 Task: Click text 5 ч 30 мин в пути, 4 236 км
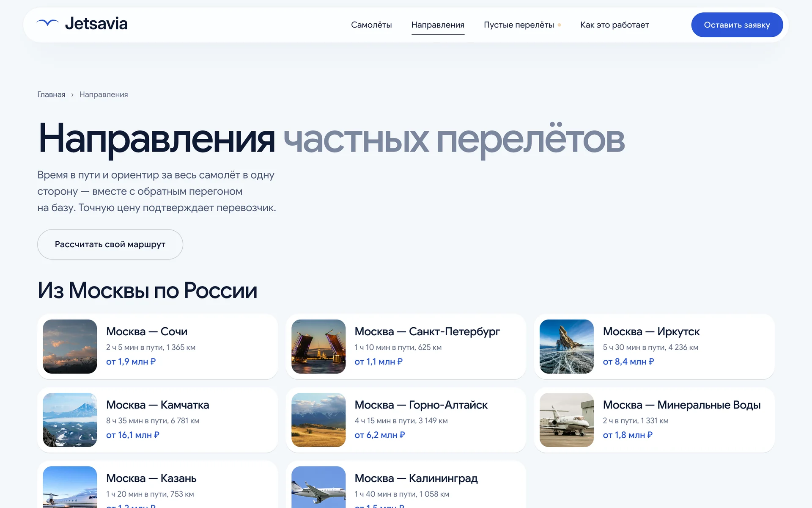[650, 347]
